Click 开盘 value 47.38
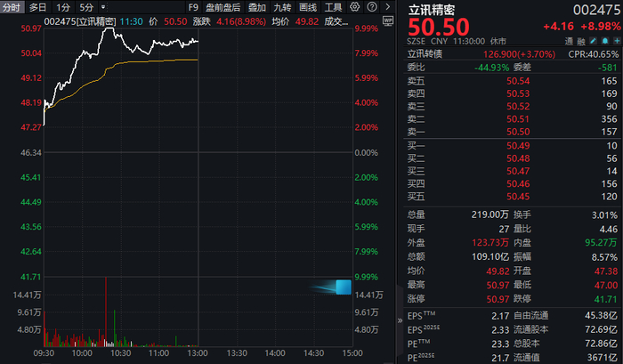The height and width of the screenshot is (364, 623). point(606,271)
